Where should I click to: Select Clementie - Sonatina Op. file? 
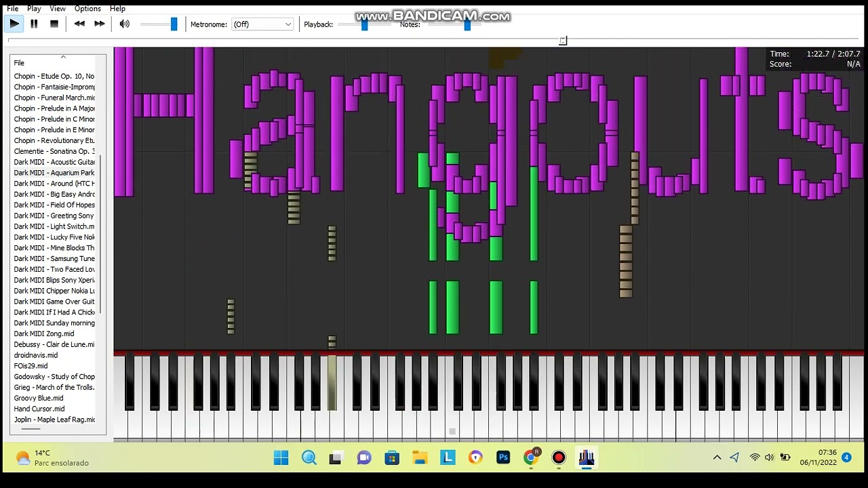(54, 151)
